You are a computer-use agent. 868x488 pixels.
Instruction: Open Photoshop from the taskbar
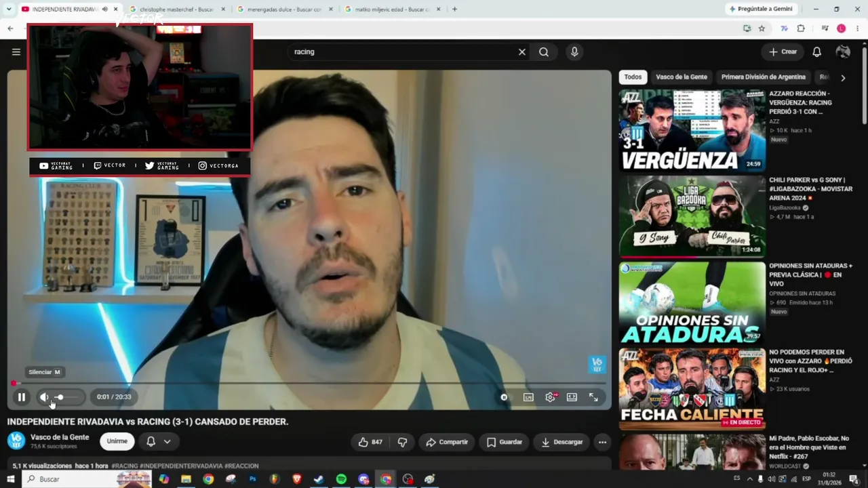point(252,479)
